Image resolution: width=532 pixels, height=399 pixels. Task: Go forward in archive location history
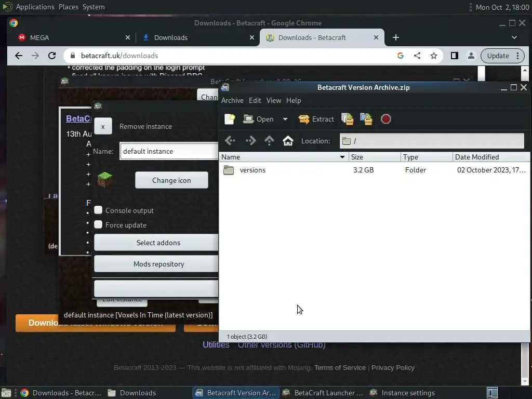pyautogui.click(x=250, y=140)
